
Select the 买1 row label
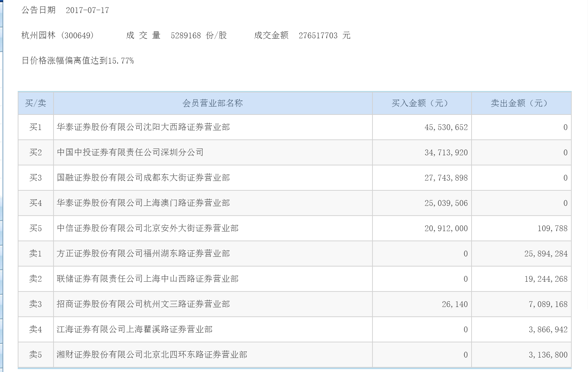click(x=36, y=127)
